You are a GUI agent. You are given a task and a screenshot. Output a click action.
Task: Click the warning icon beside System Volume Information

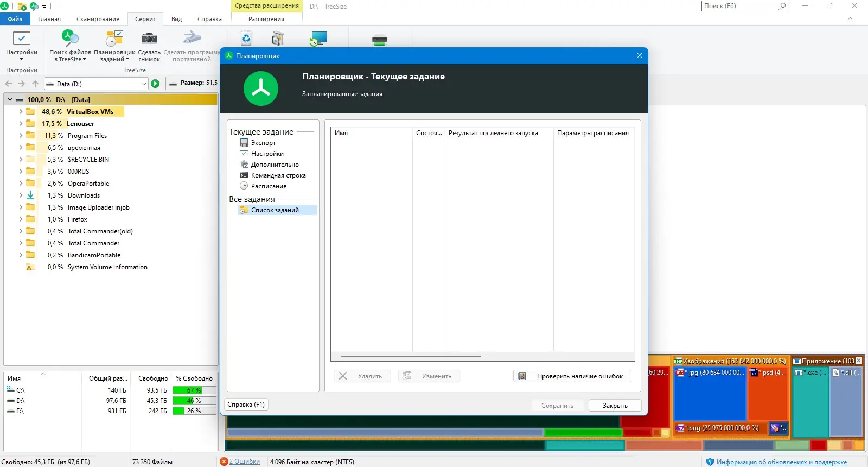click(x=29, y=267)
